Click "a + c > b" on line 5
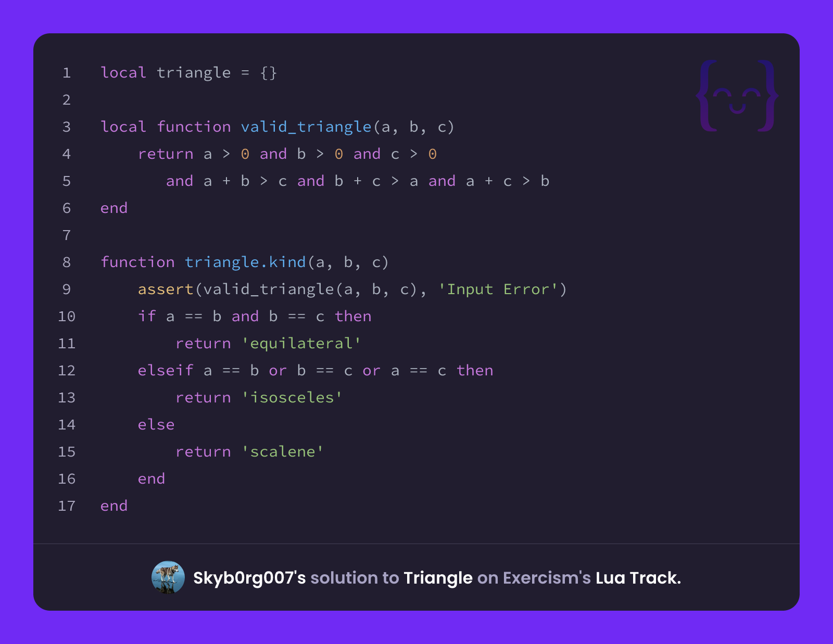The height and width of the screenshot is (644, 833). (x=508, y=181)
